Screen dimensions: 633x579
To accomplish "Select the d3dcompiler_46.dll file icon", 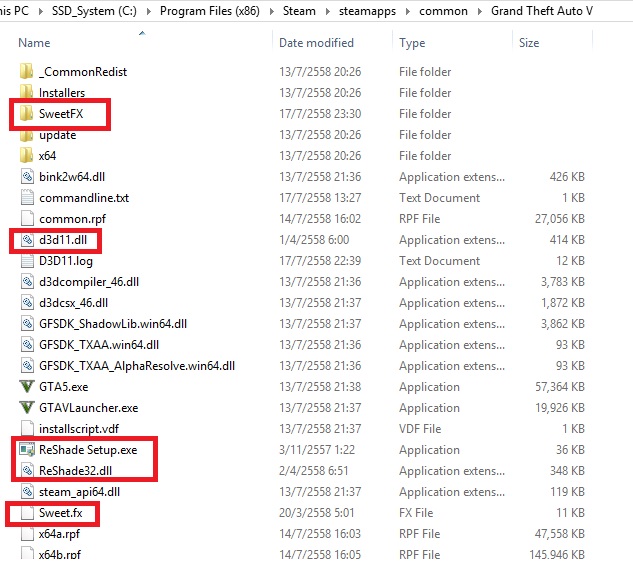I will point(27,281).
